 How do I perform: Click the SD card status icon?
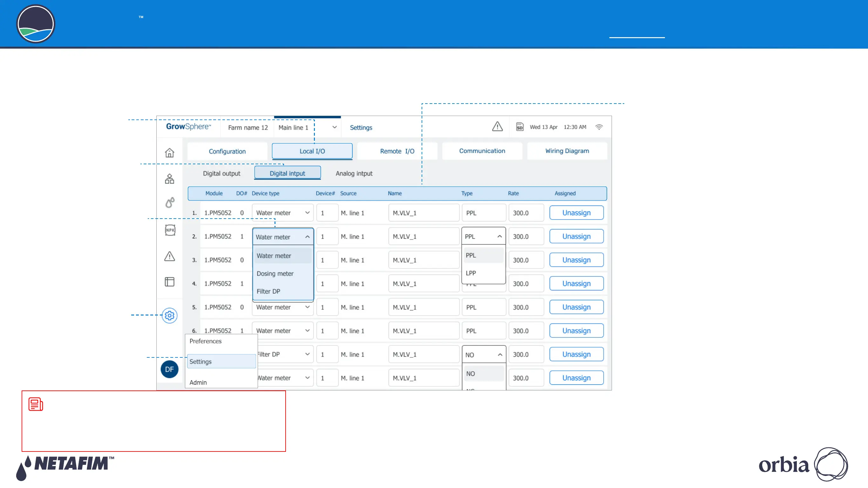[x=519, y=127]
